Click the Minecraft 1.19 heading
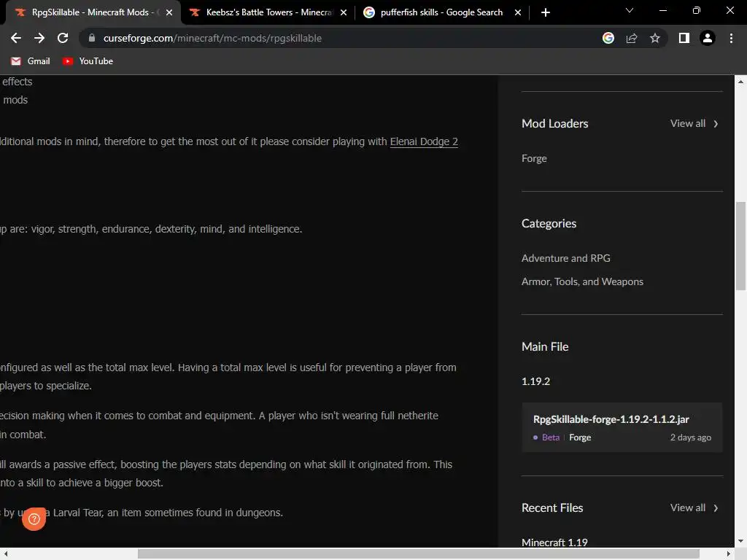 pyautogui.click(x=554, y=542)
